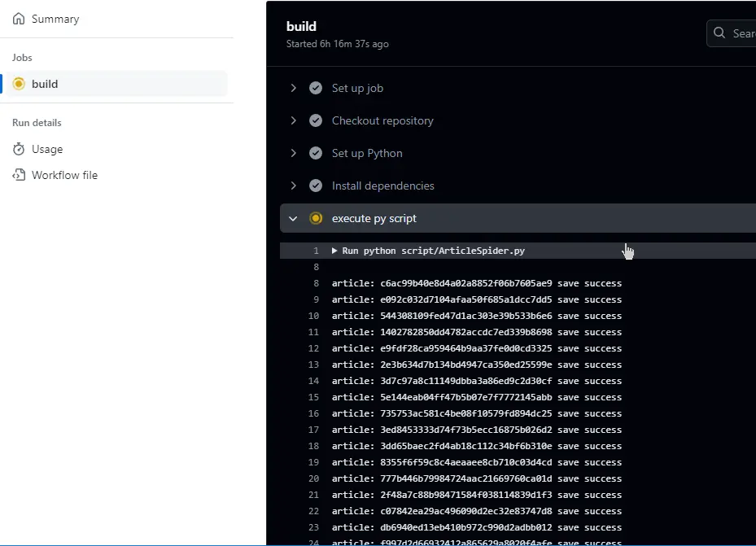Click the build heading in log panel

click(301, 26)
